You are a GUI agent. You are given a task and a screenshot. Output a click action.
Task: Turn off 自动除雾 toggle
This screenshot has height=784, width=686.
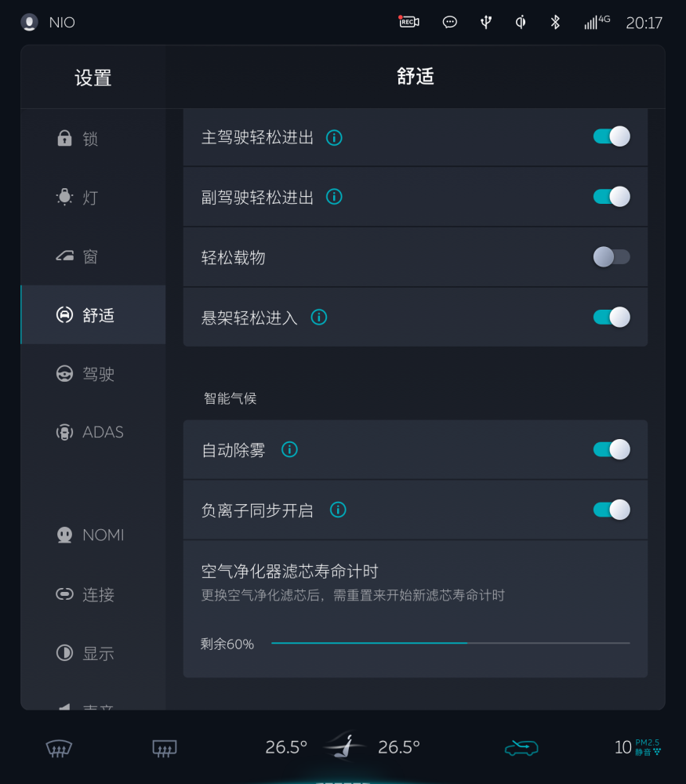(x=612, y=450)
